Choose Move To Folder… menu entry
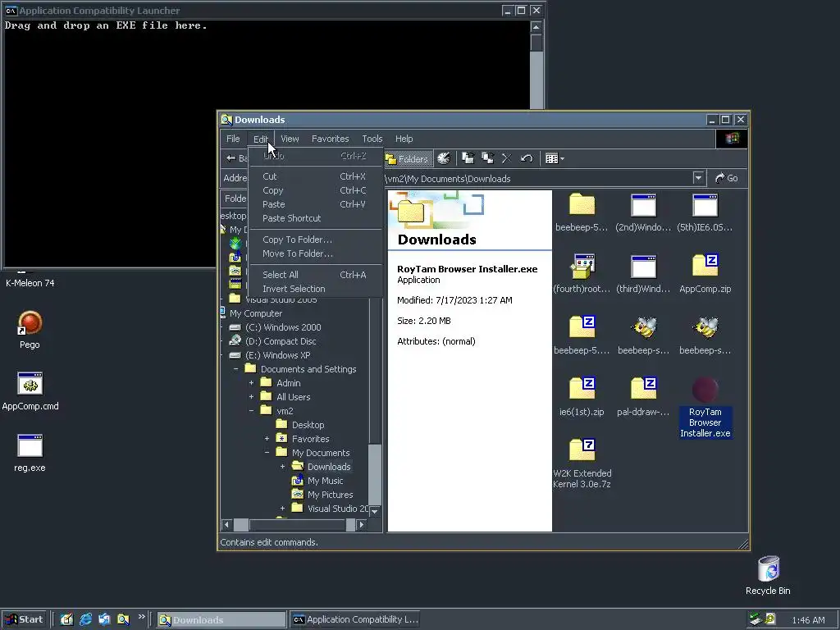Screen dimensions: 840x630 click(315, 253)
